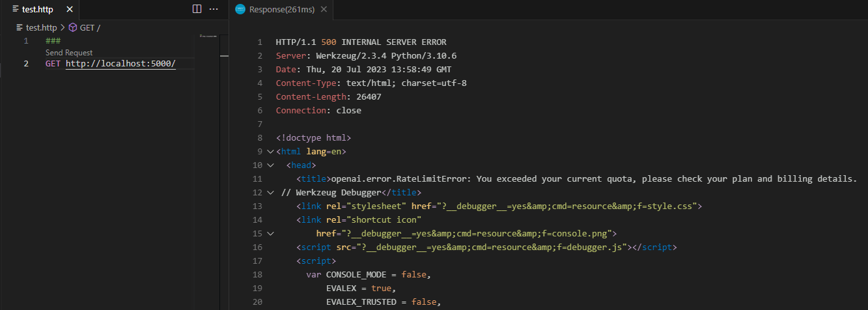
Task: Click the Date header line
Action: (x=364, y=70)
